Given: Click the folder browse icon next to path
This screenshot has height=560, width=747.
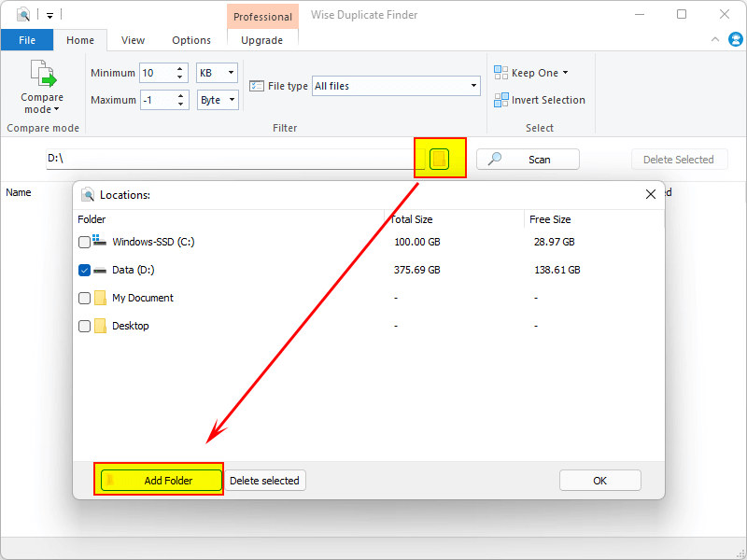Looking at the screenshot, I should [439, 159].
